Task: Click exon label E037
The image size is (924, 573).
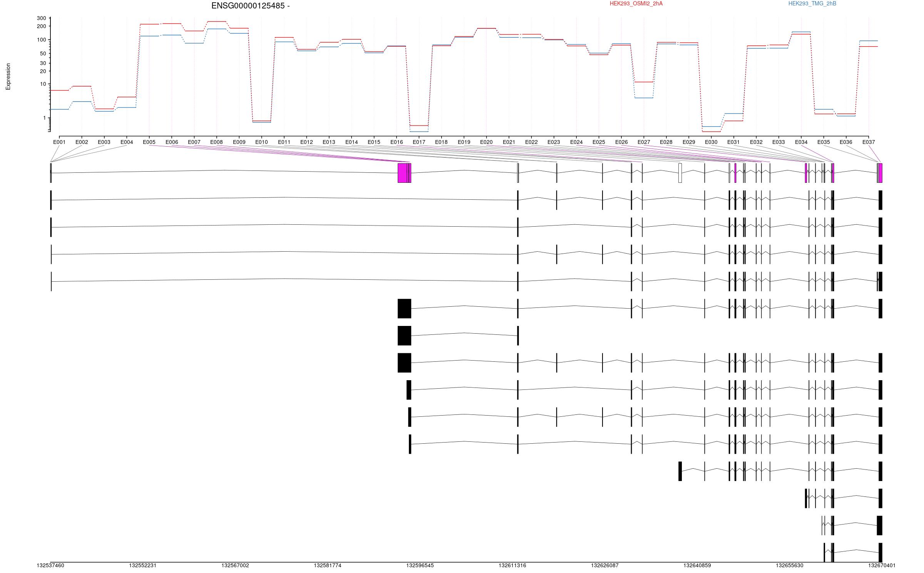Action: (869, 142)
